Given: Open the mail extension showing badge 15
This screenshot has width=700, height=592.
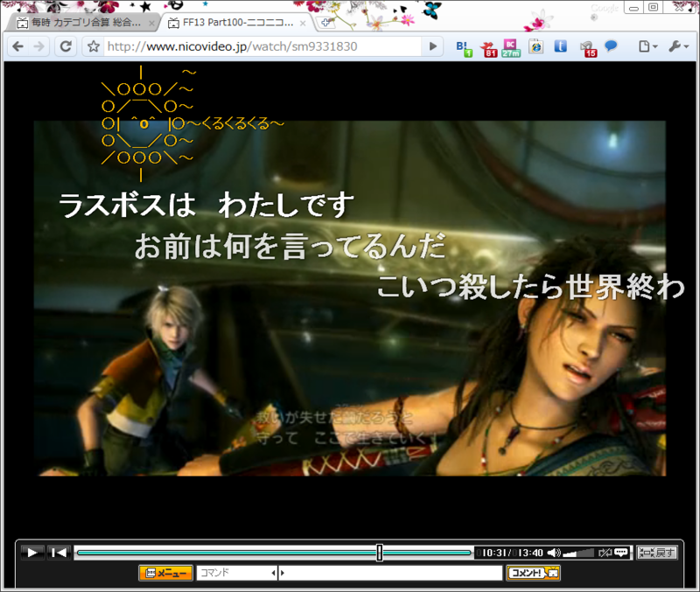Looking at the screenshot, I should coord(588,49).
